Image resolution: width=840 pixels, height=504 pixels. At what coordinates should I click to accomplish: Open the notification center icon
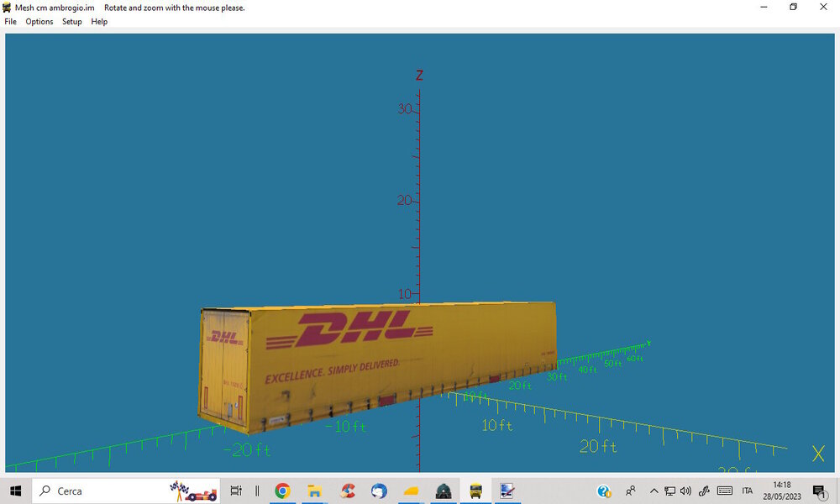pos(819,491)
